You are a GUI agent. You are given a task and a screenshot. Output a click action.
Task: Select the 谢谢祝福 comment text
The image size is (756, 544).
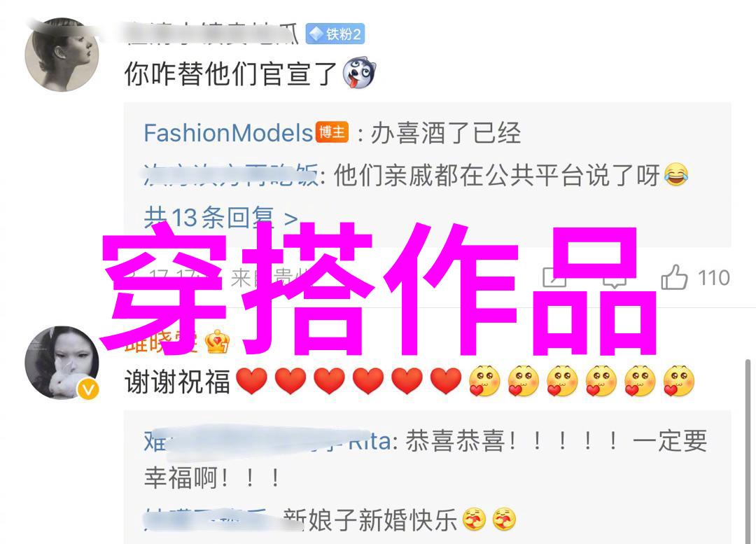[177, 382]
